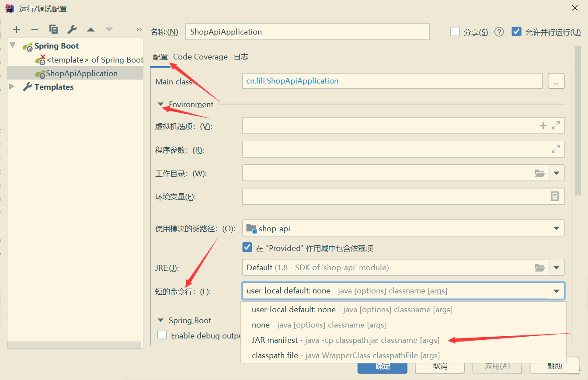The width and height of the screenshot is (588, 380).
Task: Select Spring Boot group in tree
Action: [56, 46]
